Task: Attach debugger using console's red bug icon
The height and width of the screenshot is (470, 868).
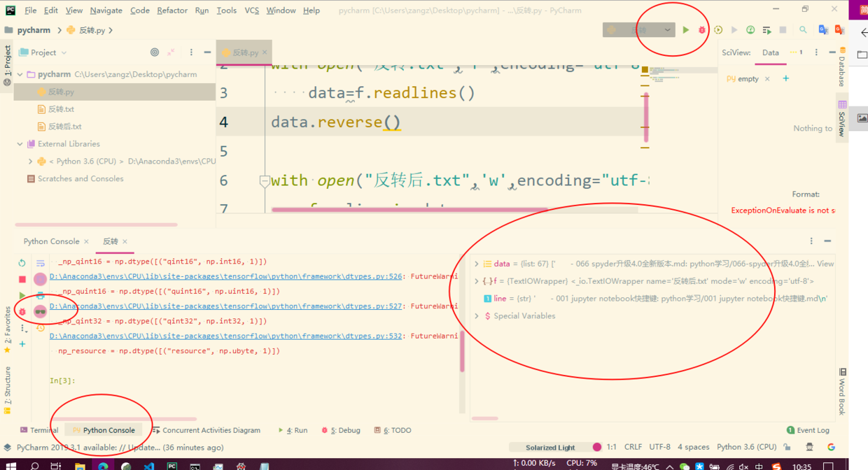Action: 22,311
